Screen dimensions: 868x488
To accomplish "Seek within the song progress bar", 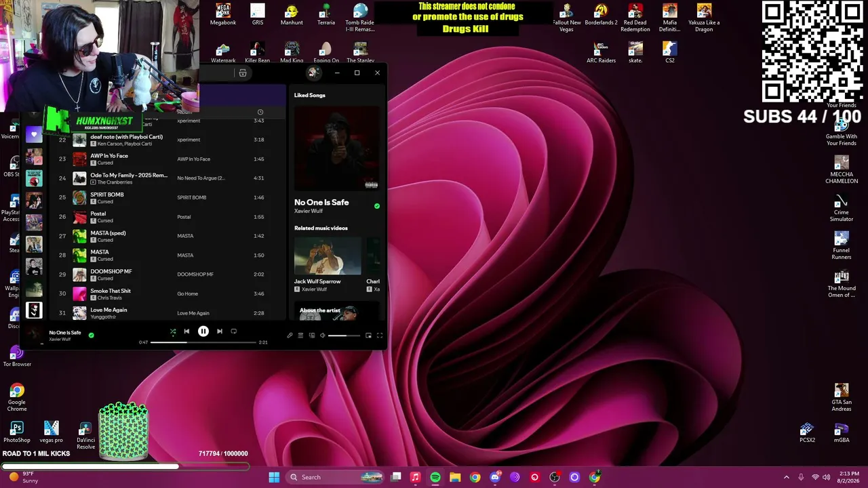I will point(203,342).
